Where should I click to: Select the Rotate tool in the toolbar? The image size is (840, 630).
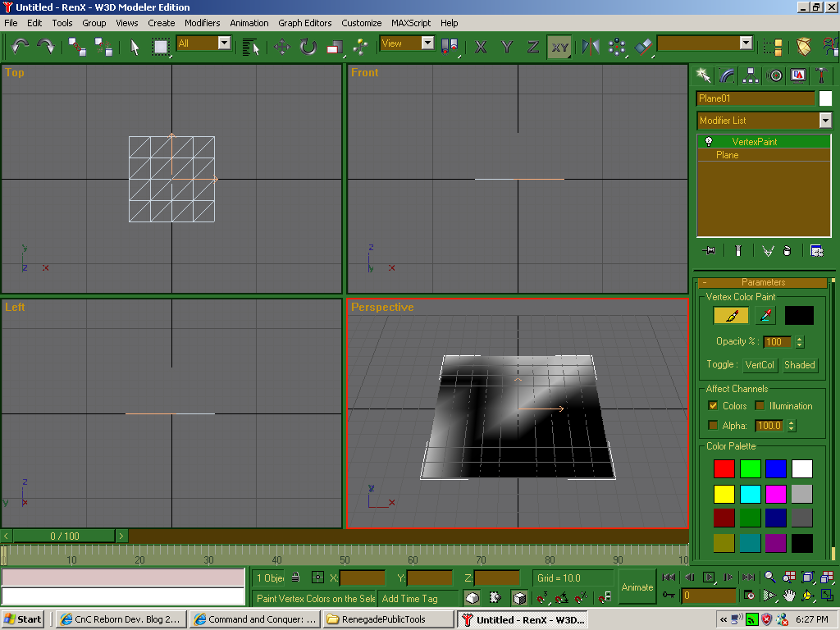pos(308,47)
